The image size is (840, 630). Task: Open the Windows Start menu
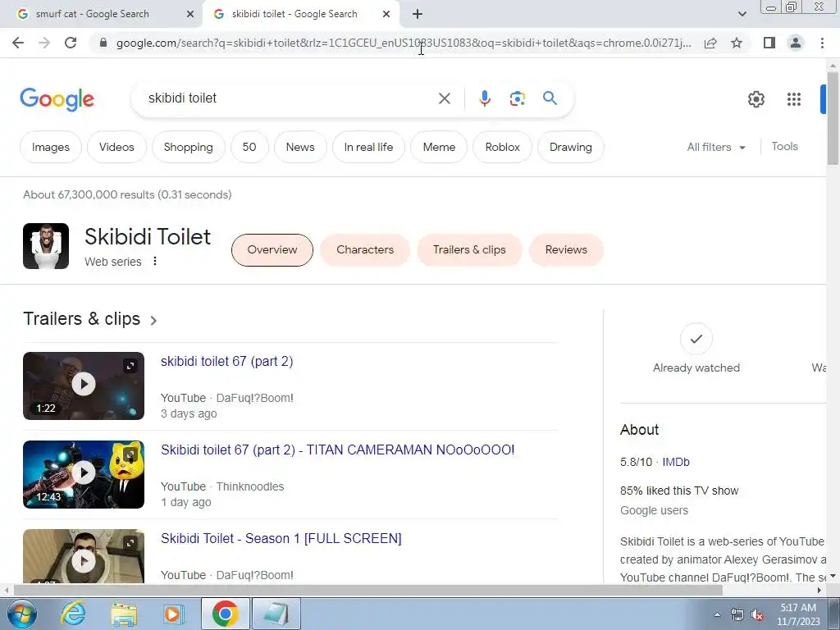pos(21,614)
